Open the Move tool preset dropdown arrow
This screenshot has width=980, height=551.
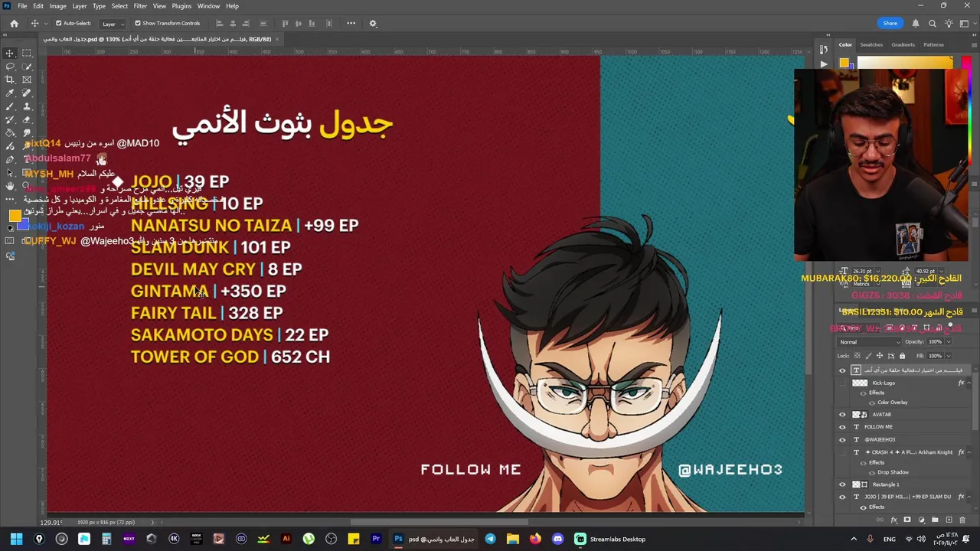click(x=45, y=24)
